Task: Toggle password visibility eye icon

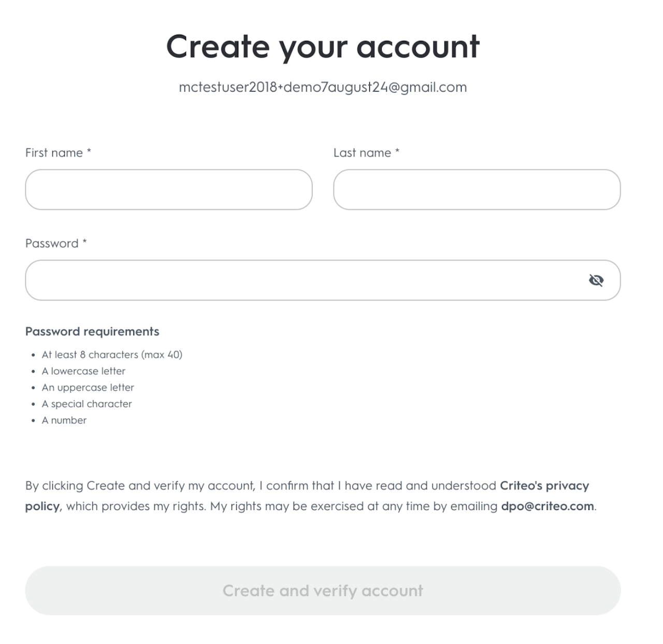Action: click(x=596, y=280)
